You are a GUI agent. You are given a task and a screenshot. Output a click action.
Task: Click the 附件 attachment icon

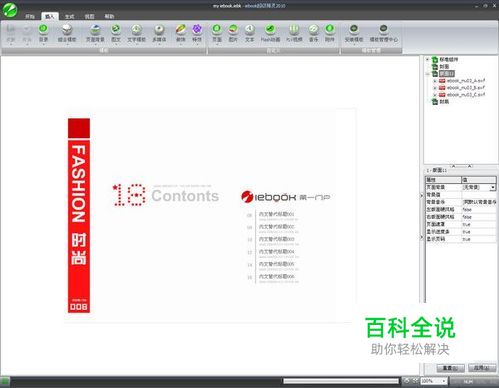coord(329,29)
